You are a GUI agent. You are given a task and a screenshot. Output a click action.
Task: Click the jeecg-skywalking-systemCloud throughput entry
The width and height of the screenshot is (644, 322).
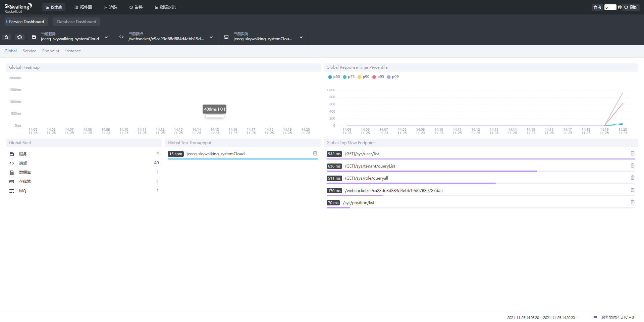click(x=215, y=154)
